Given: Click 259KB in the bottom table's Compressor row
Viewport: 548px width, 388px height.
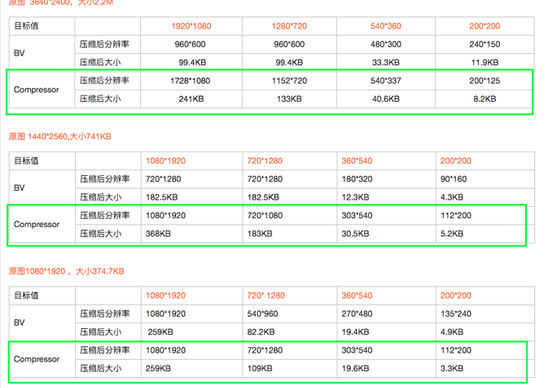Looking at the screenshot, I should (x=158, y=368).
